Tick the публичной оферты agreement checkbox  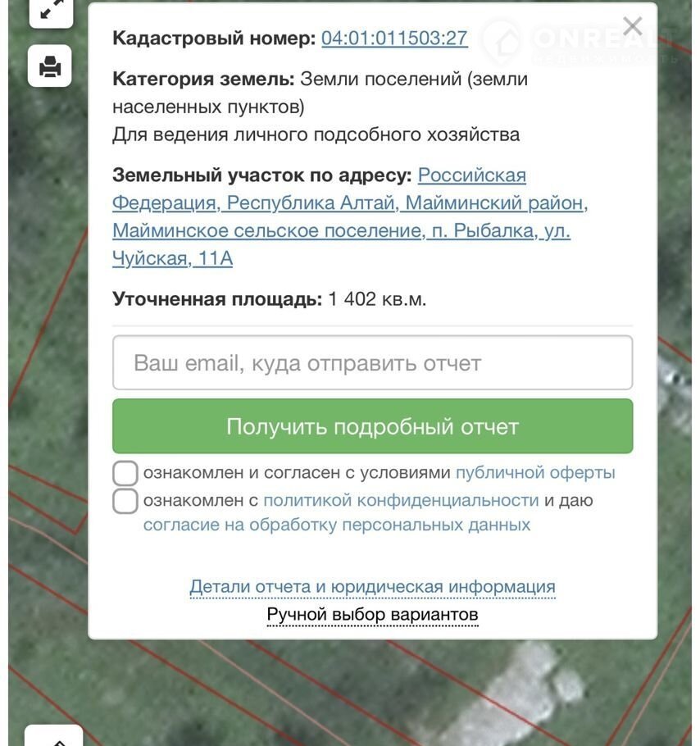pos(125,474)
